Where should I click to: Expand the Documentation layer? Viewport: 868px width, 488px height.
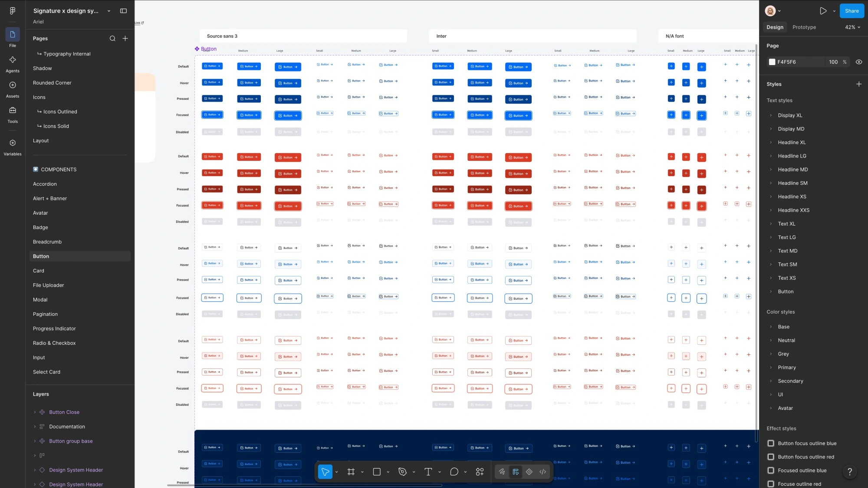(x=35, y=427)
